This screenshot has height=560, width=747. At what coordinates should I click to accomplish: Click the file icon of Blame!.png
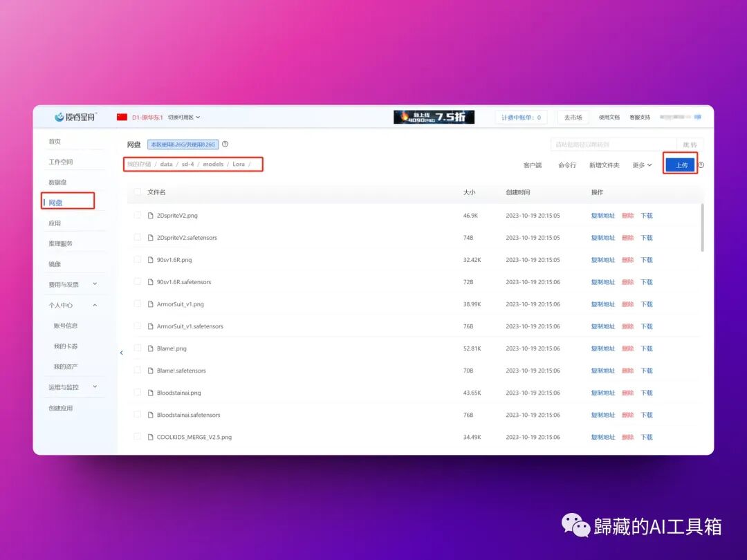[x=151, y=348]
